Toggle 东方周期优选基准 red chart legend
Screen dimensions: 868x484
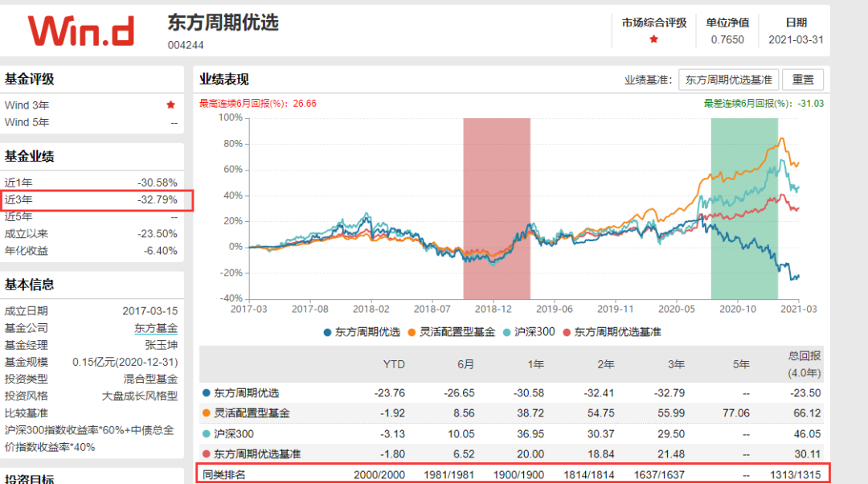pos(612,332)
